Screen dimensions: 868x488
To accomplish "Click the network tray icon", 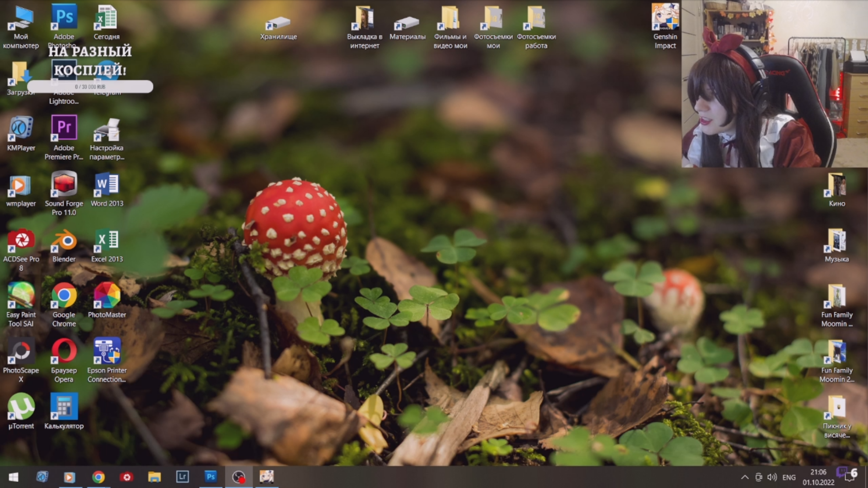I will (758, 477).
